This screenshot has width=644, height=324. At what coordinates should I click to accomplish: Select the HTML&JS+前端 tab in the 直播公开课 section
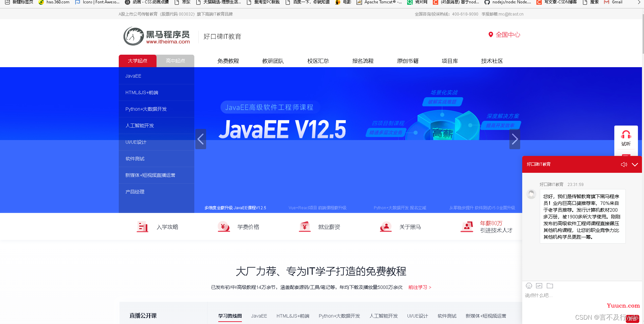(x=293, y=316)
